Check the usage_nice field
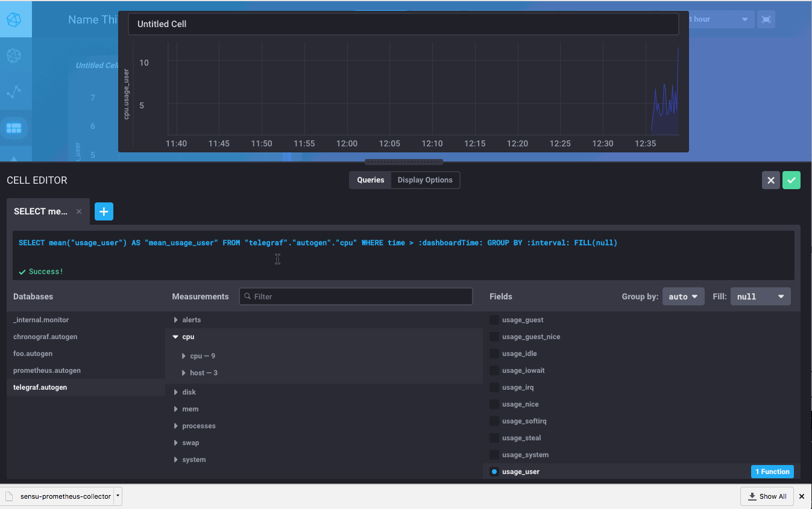Screen dimensions: 812x509 [x=494, y=404]
